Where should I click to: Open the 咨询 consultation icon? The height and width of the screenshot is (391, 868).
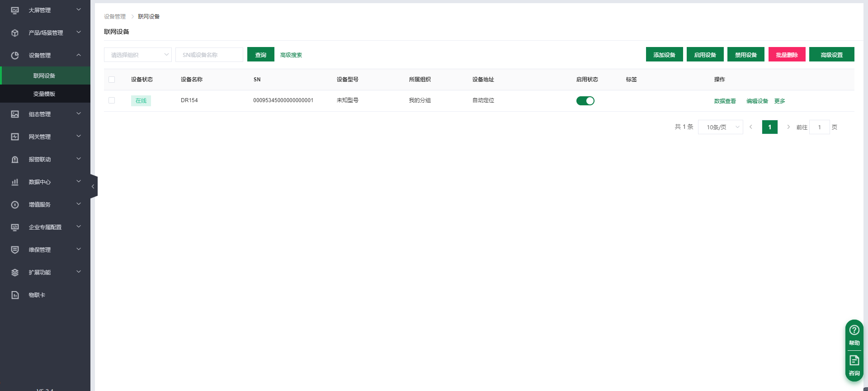(854, 360)
